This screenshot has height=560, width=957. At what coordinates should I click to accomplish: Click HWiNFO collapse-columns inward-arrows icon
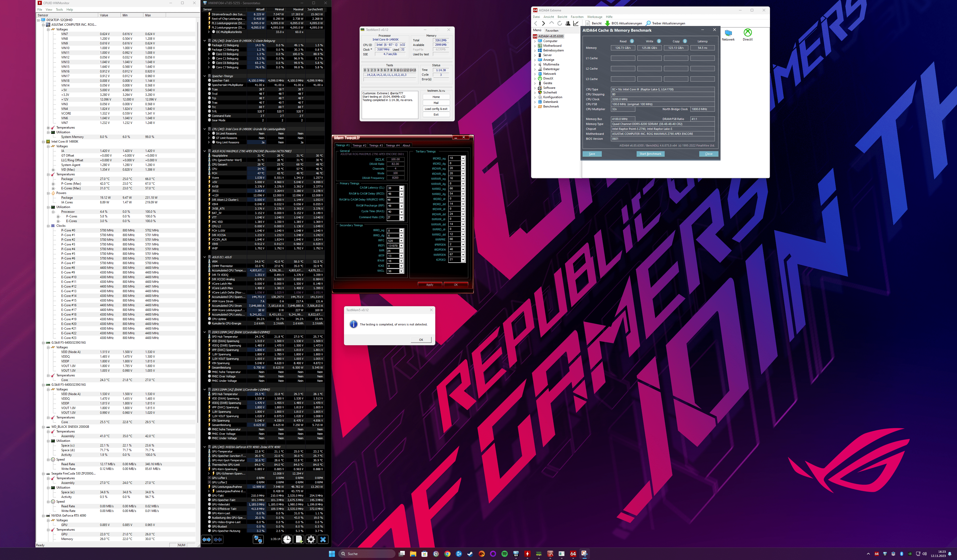[x=218, y=539]
